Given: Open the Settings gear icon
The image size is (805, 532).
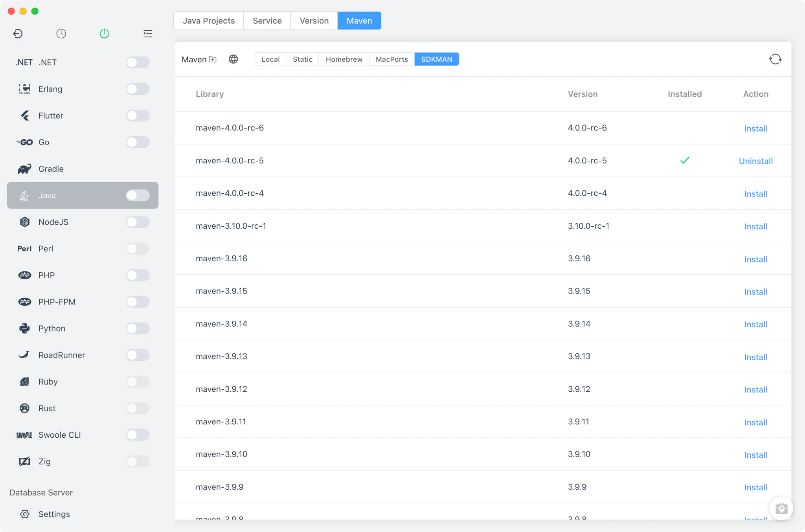Looking at the screenshot, I should [x=25, y=514].
